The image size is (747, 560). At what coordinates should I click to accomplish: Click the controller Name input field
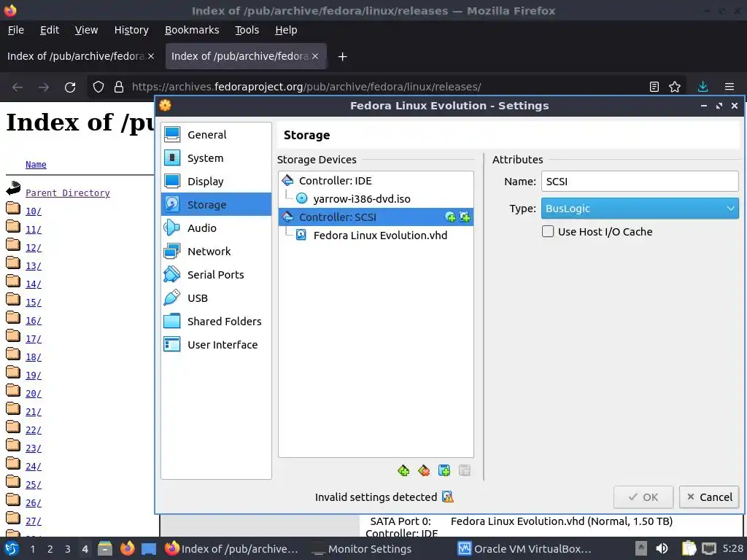point(640,182)
